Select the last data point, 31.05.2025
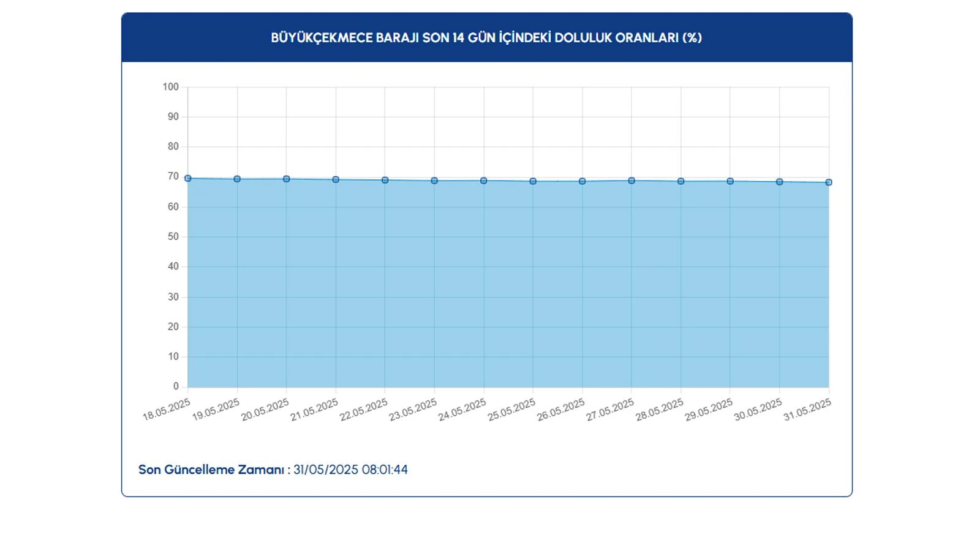This screenshot has width=980, height=551. pos(829,182)
